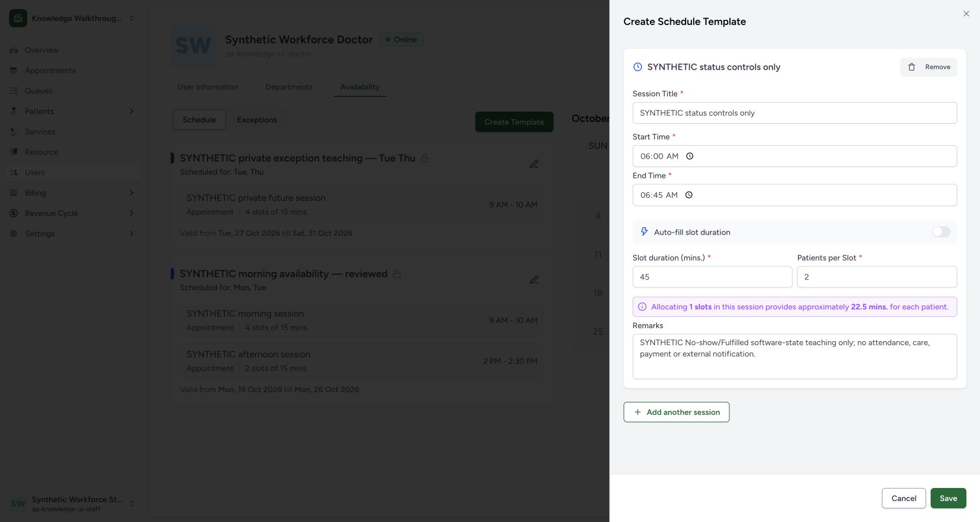This screenshot has width=980, height=522.
Task: Open the Synthetic Workforce staff account menu
Action: (x=73, y=503)
